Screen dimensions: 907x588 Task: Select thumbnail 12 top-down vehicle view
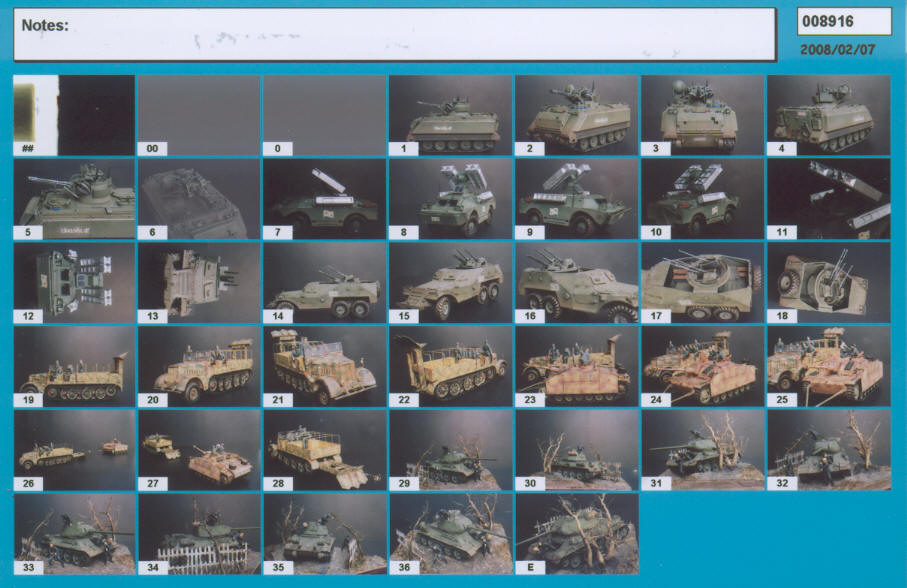point(74,283)
